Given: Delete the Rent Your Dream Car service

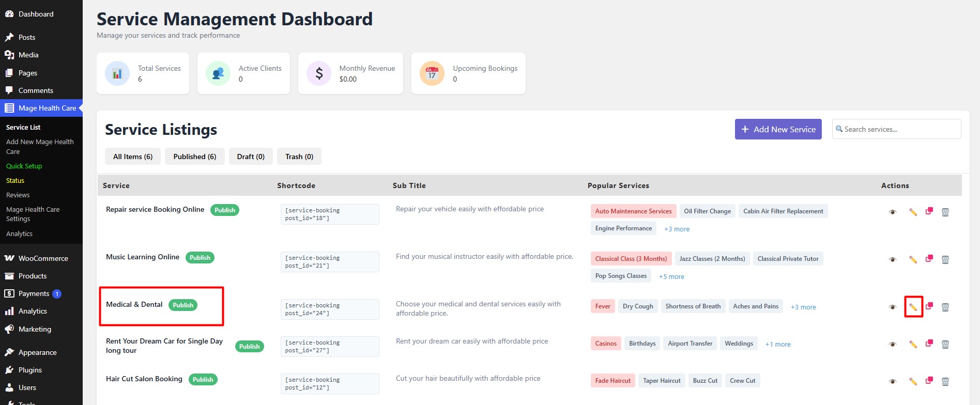Looking at the screenshot, I should point(945,344).
